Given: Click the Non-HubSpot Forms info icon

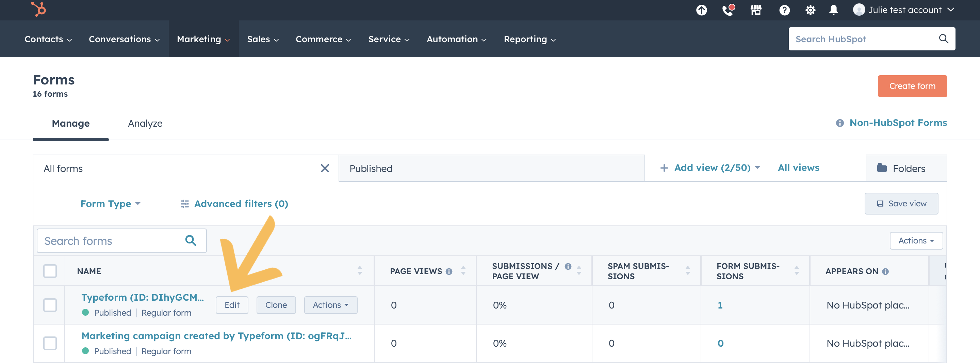Looking at the screenshot, I should (839, 123).
